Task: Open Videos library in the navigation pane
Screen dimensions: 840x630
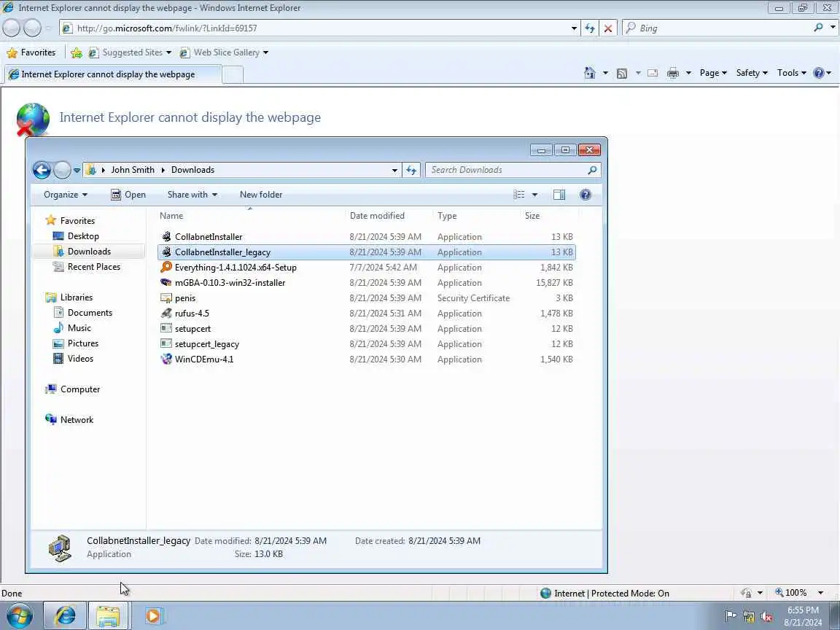Action: (x=80, y=359)
